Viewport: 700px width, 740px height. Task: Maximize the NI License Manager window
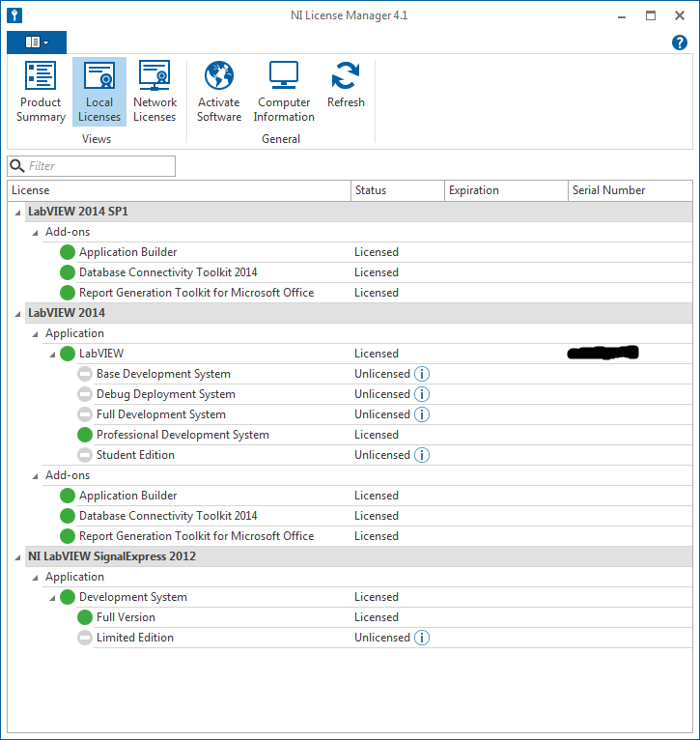[651, 15]
